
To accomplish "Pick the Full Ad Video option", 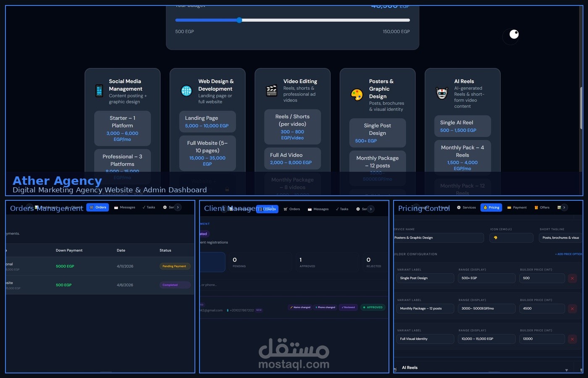I will pyautogui.click(x=292, y=158).
